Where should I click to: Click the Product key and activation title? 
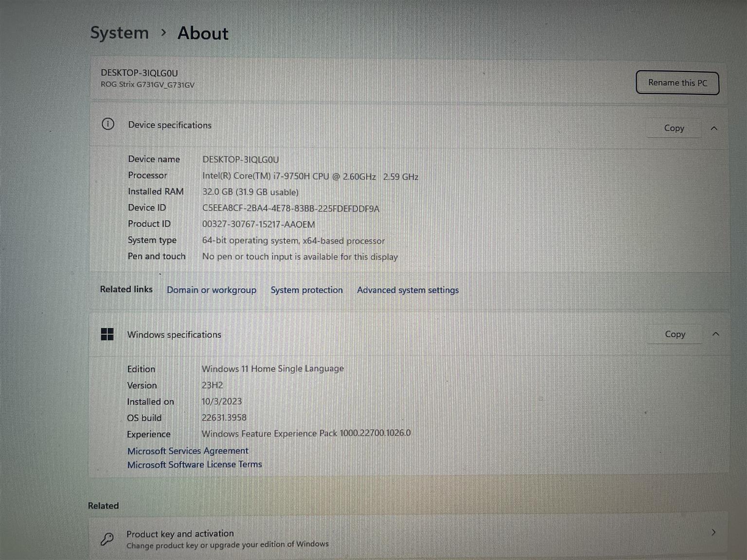(180, 533)
